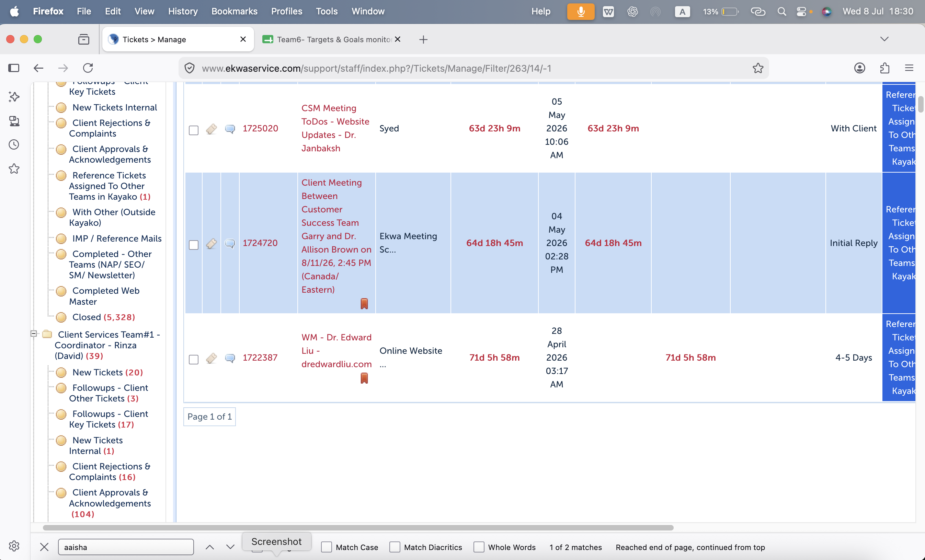Open Control Center in the menu bar

point(801,11)
